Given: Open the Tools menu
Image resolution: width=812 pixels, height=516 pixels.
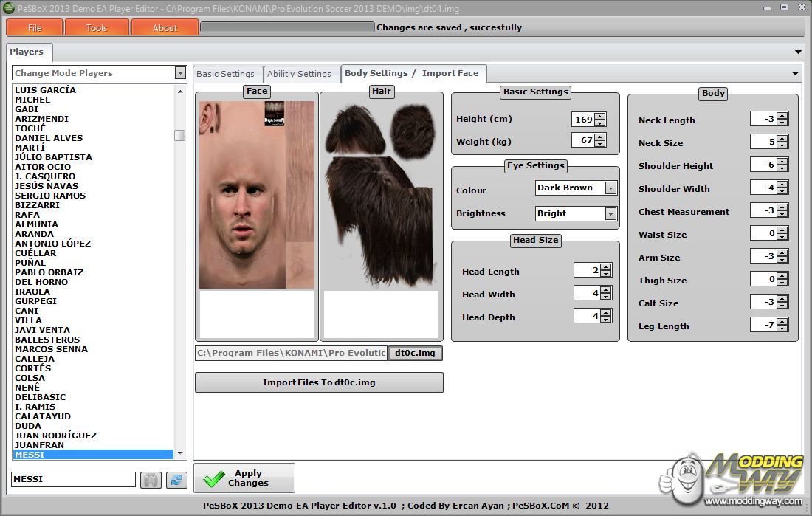Looking at the screenshot, I should pyautogui.click(x=97, y=27).
